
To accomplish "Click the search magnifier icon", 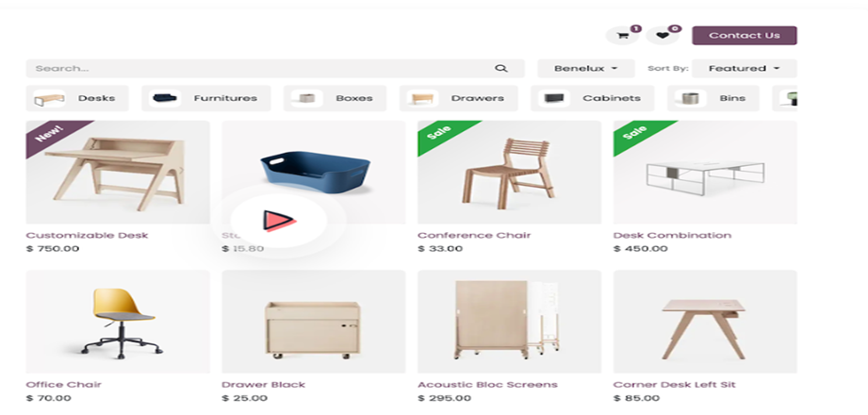I will click(x=501, y=69).
